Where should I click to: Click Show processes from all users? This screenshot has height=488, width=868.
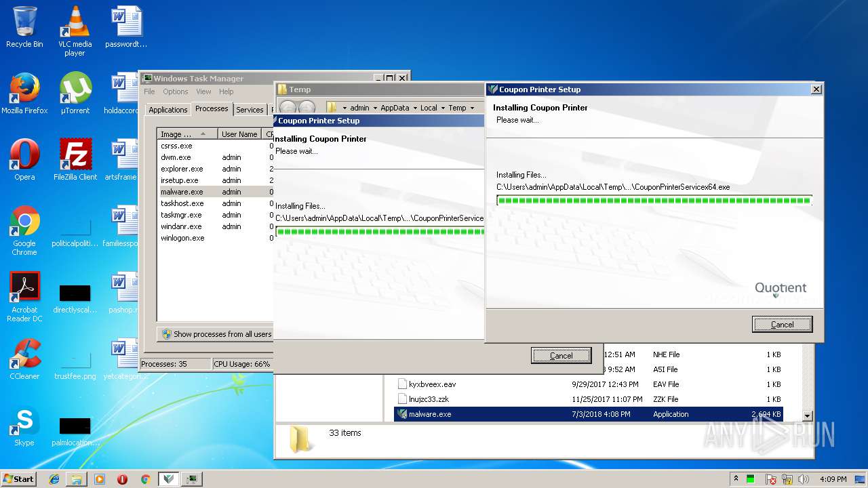216,334
